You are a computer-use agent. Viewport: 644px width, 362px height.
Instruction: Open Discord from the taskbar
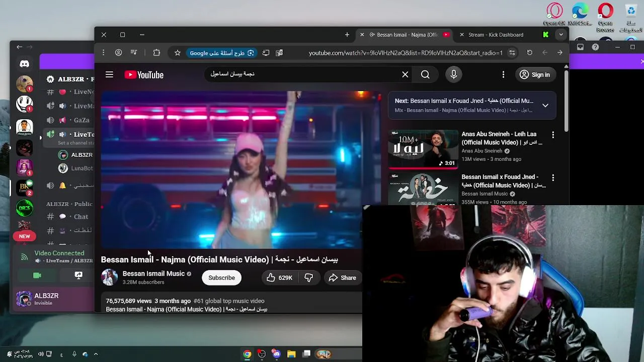click(276, 354)
